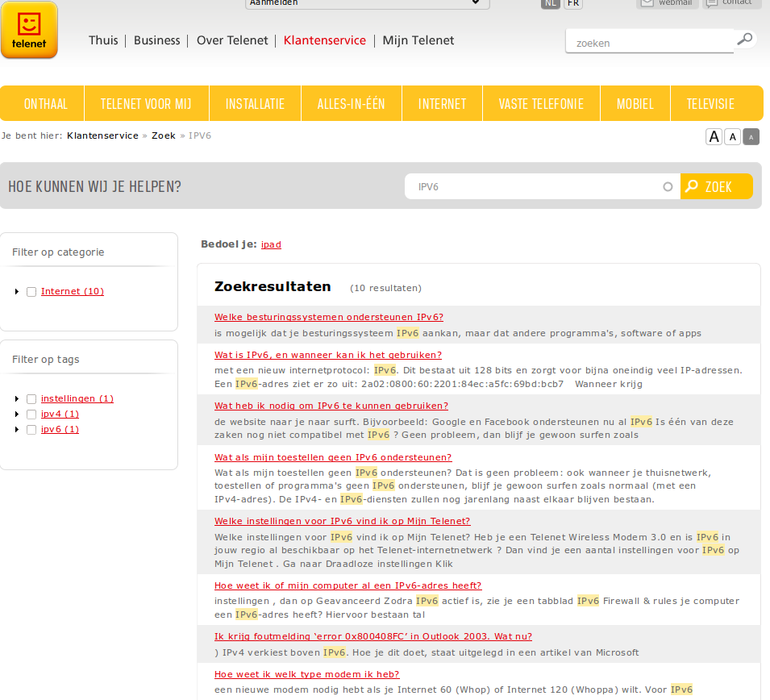Click the yellow ZOEK search button
This screenshot has width=770, height=700.
(716, 186)
